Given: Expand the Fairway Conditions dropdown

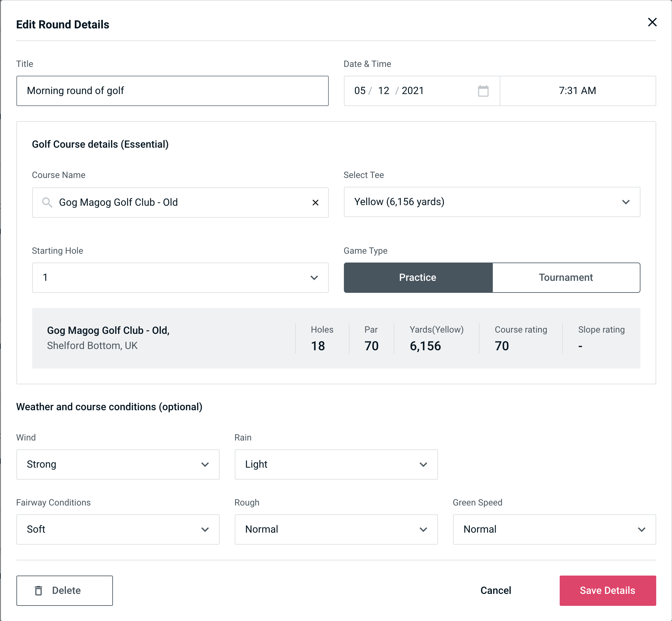Looking at the screenshot, I should [x=118, y=529].
